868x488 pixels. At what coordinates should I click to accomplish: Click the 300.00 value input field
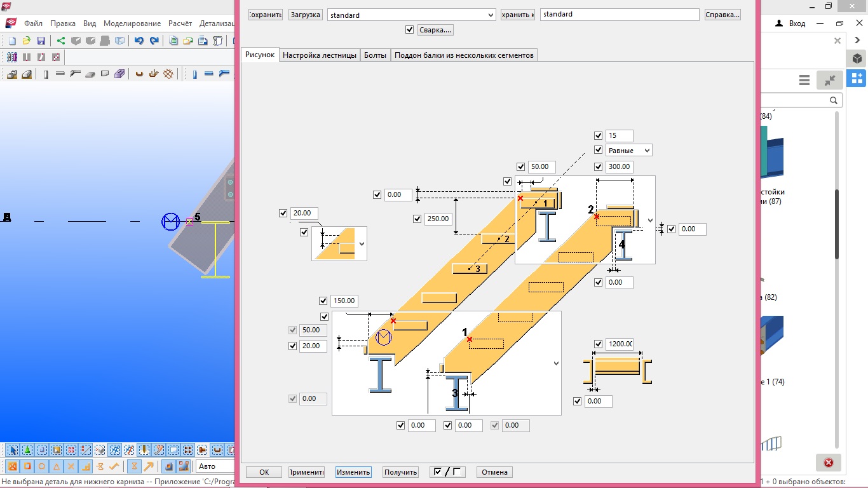tap(619, 166)
